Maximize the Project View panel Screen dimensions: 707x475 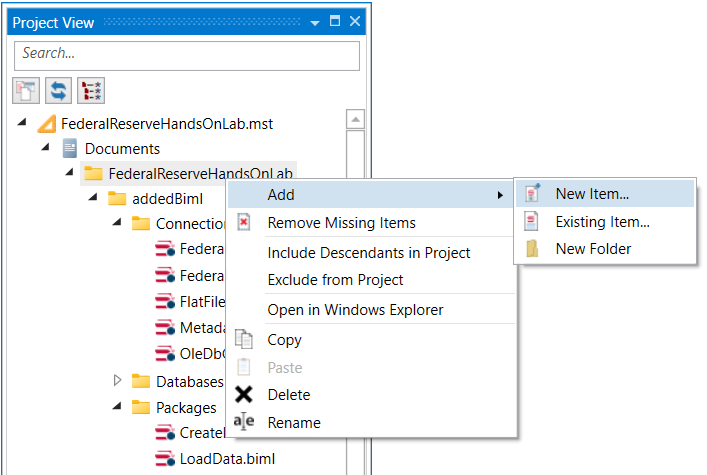pos(335,21)
